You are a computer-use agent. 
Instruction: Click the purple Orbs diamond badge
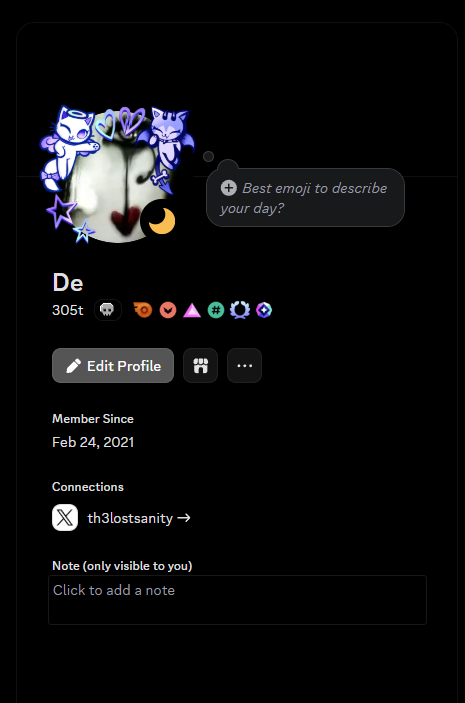[264, 310]
